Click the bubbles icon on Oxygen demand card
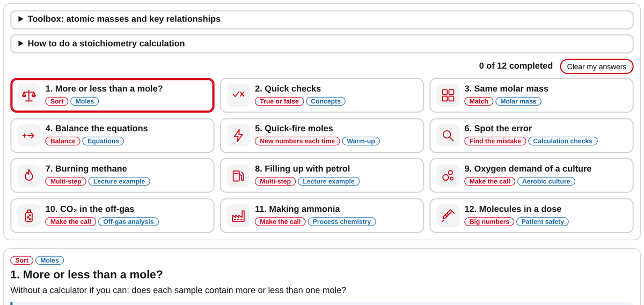This screenshot has width=644, height=305. [x=448, y=175]
